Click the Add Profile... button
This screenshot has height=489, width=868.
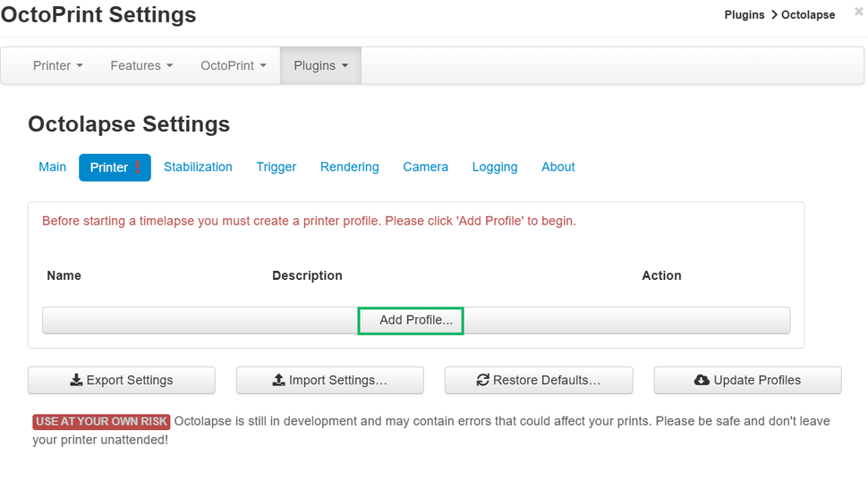(415, 320)
